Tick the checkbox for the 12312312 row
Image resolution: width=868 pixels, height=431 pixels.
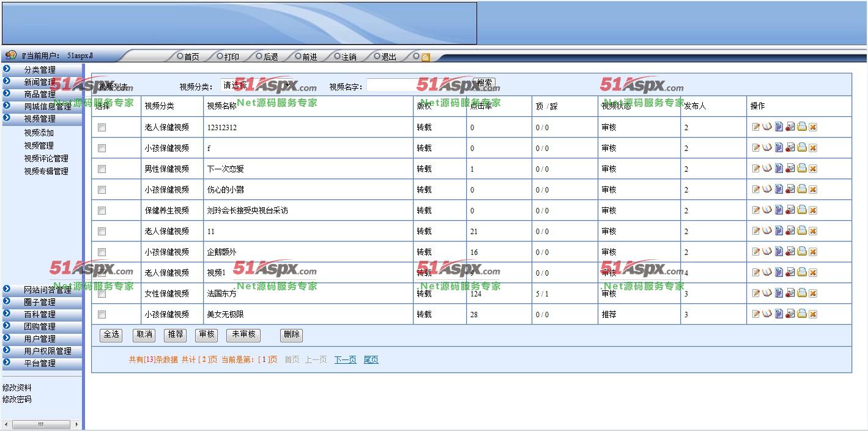point(102,128)
